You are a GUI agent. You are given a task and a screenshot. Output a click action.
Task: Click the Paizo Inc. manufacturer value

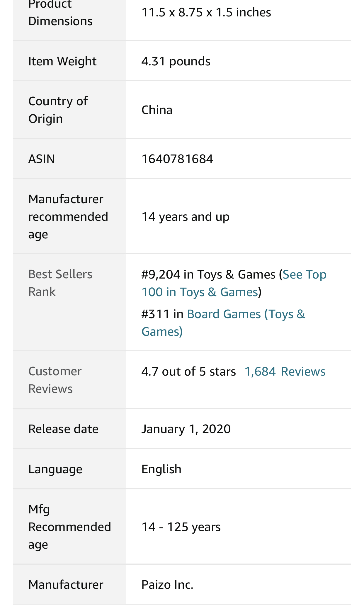point(167,585)
